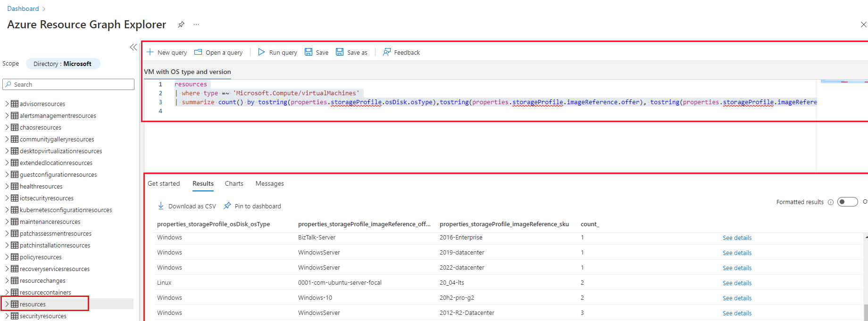Switch to the Charts tab

tap(234, 183)
